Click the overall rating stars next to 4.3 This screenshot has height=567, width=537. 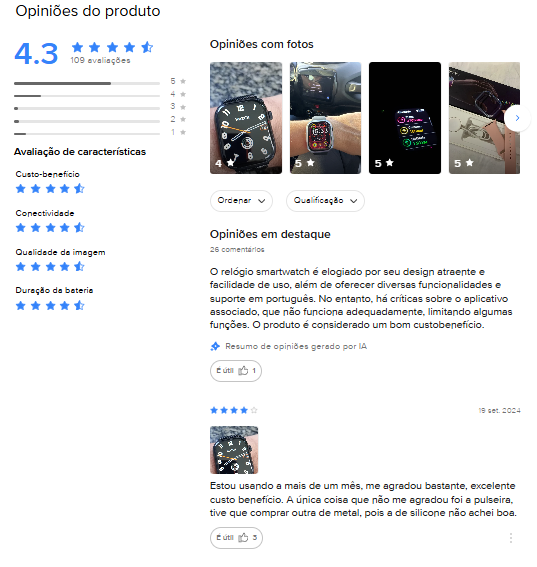pos(112,47)
